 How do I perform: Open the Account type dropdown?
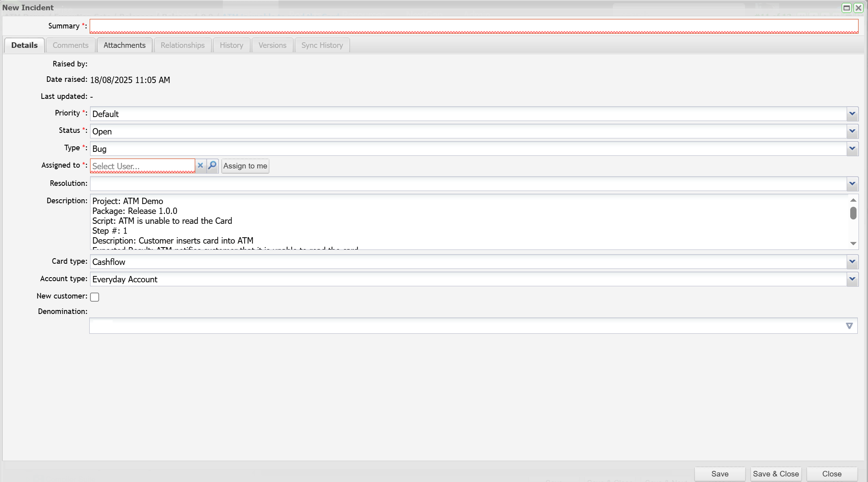tap(852, 279)
